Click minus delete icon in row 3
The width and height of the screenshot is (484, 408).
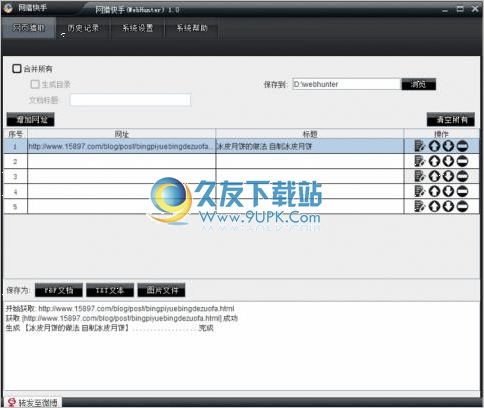tap(462, 176)
